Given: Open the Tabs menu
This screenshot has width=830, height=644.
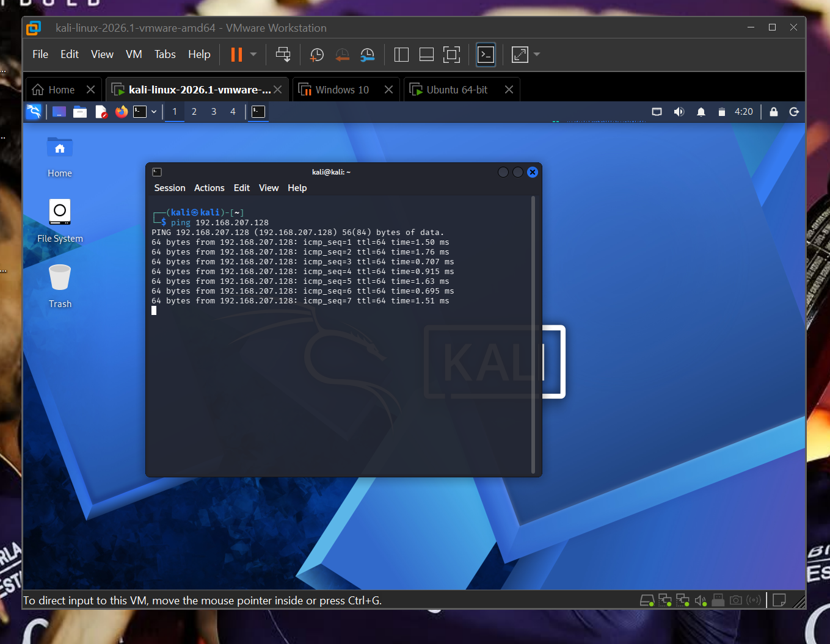Looking at the screenshot, I should coord(165,54).
